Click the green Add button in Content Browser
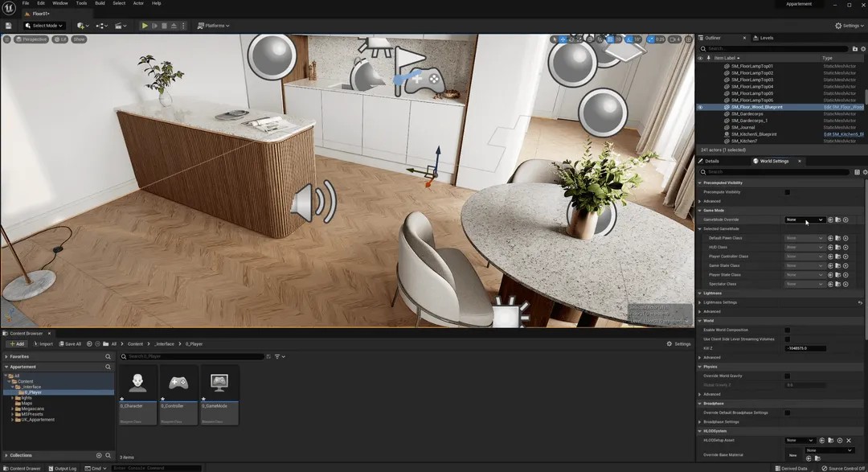Viewport: 868px width, 472px height. (x=16, y=343)
